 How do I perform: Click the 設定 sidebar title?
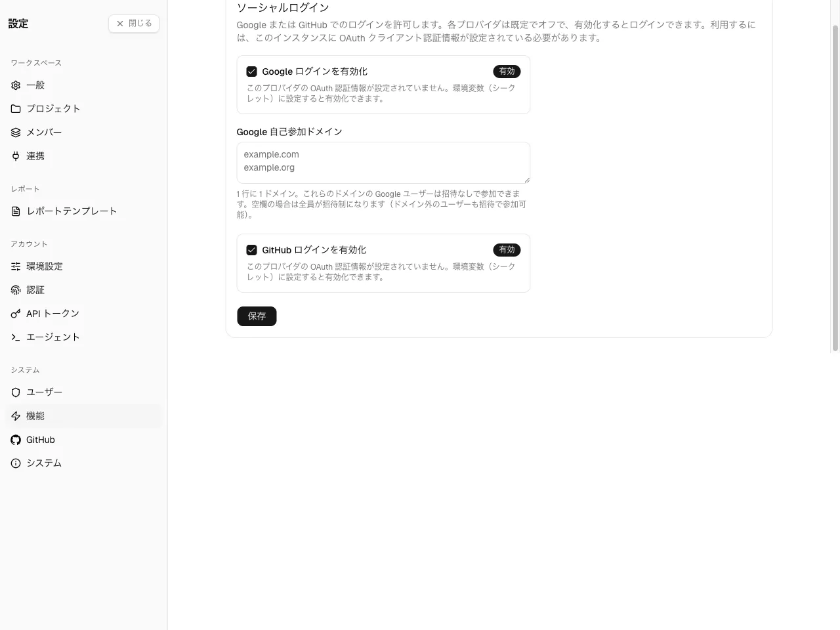(18, 24)
